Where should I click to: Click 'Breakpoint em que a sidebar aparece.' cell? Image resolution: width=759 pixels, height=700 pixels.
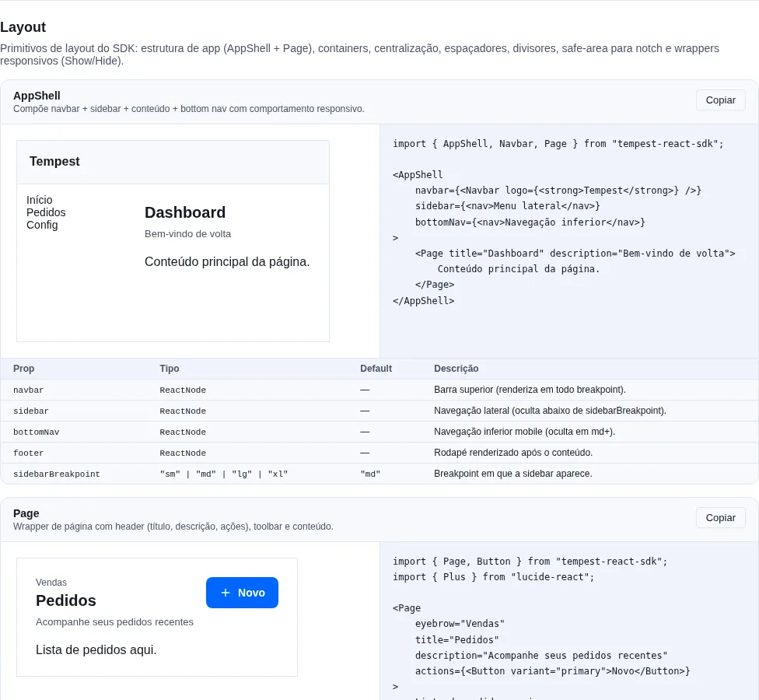(x=513, y=474)
